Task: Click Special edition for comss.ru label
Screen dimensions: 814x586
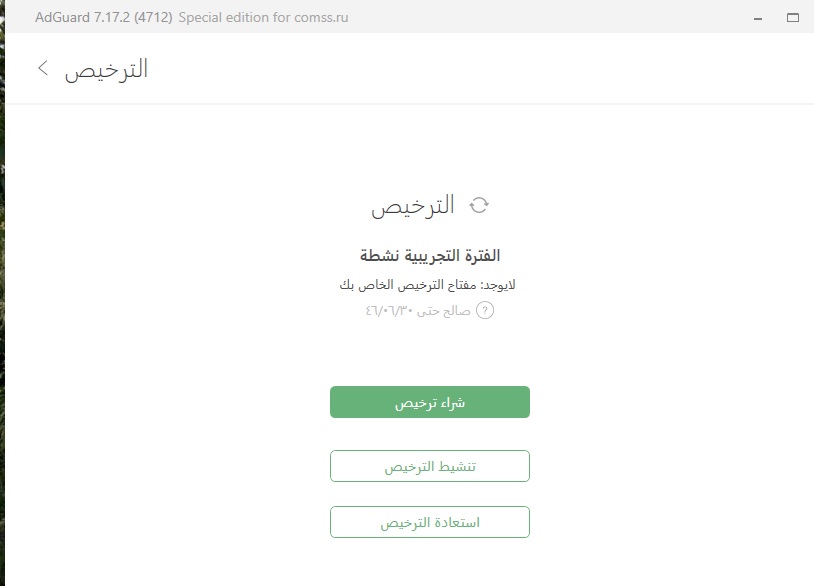Action: pos(263,17)
